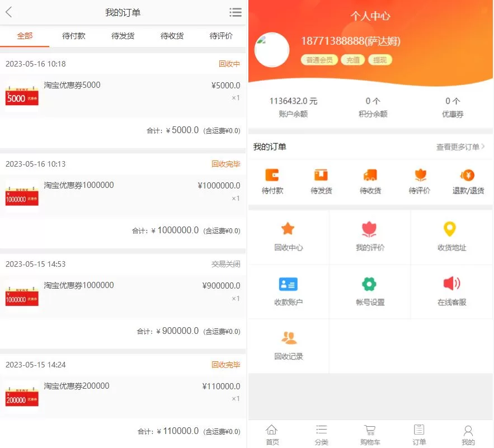The height and width of the screenshot is (448, 494).
Task: Open the list menu icon in 我的订单 header
Action: coord(236,12)
